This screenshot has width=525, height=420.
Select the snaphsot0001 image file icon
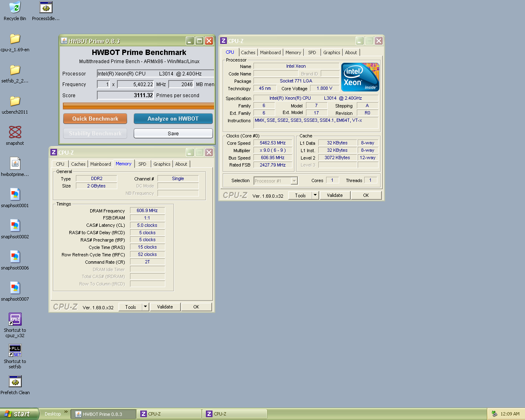15,194
